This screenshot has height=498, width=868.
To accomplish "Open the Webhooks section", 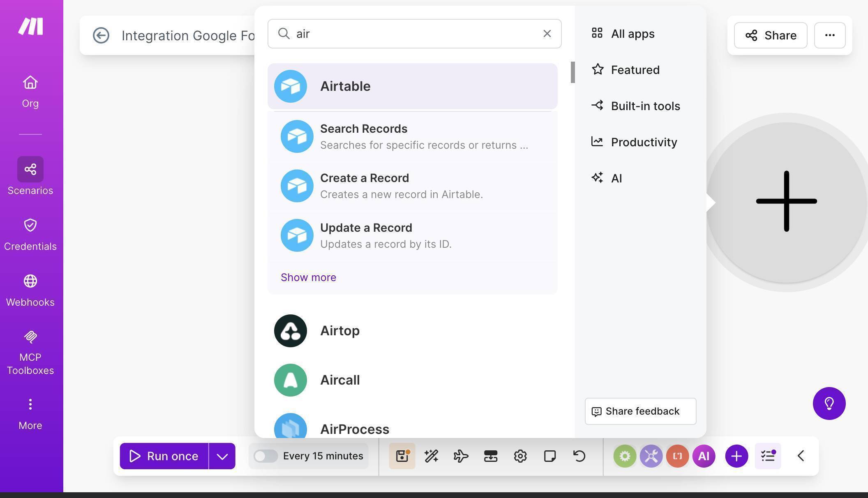I will (30, 289).
